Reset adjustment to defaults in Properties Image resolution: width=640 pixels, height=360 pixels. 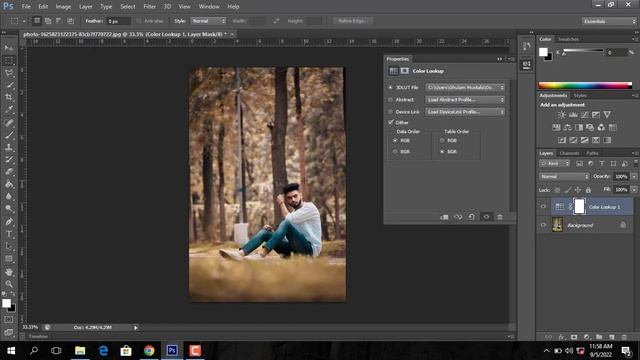pos(471,217)
